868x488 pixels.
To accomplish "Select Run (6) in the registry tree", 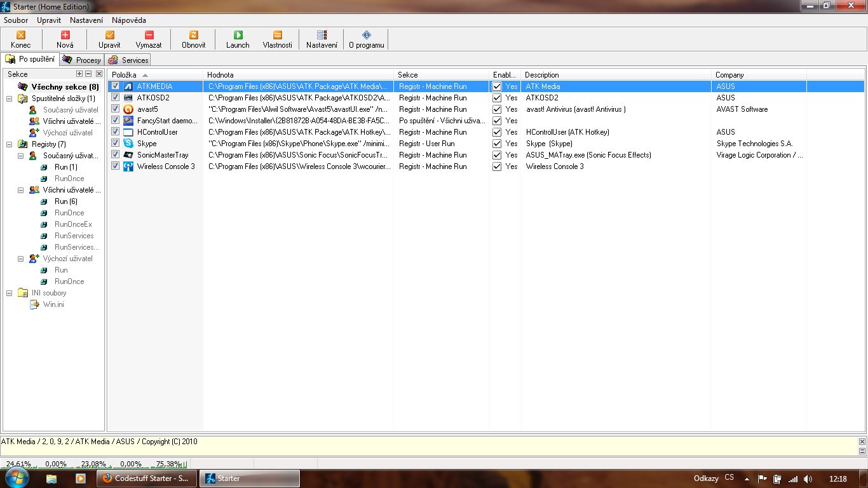I will tap(66, 201).
